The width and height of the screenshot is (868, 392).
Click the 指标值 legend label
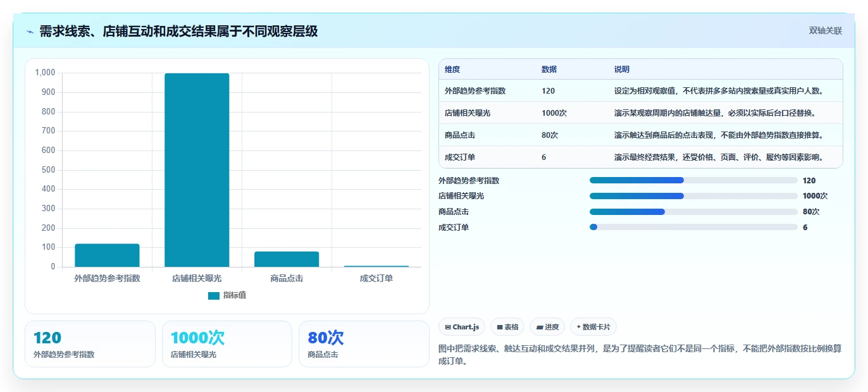[235, 295]
